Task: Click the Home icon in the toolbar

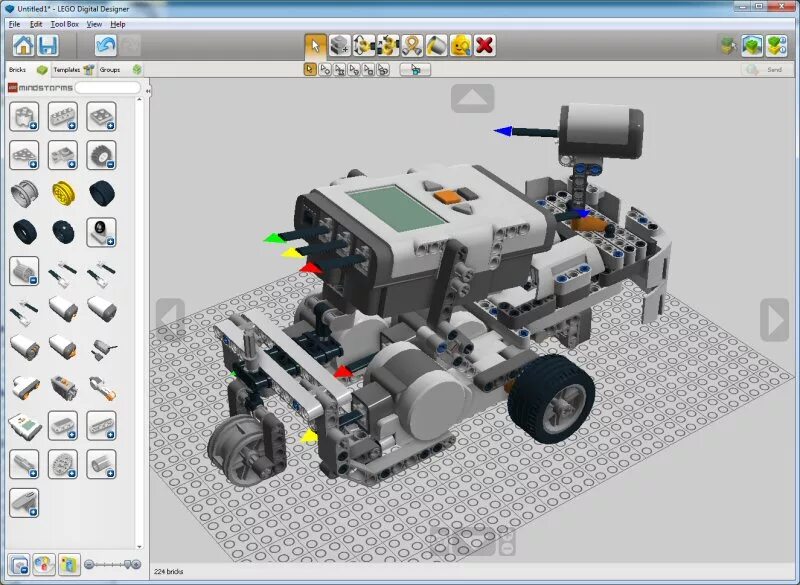Action: coord(23,45)
